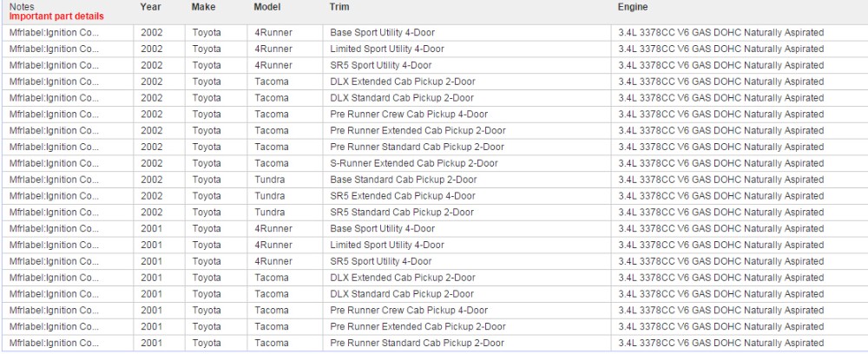
Task: Click engine cell of first 2002 4Runner row
Action: coord(720,33)
